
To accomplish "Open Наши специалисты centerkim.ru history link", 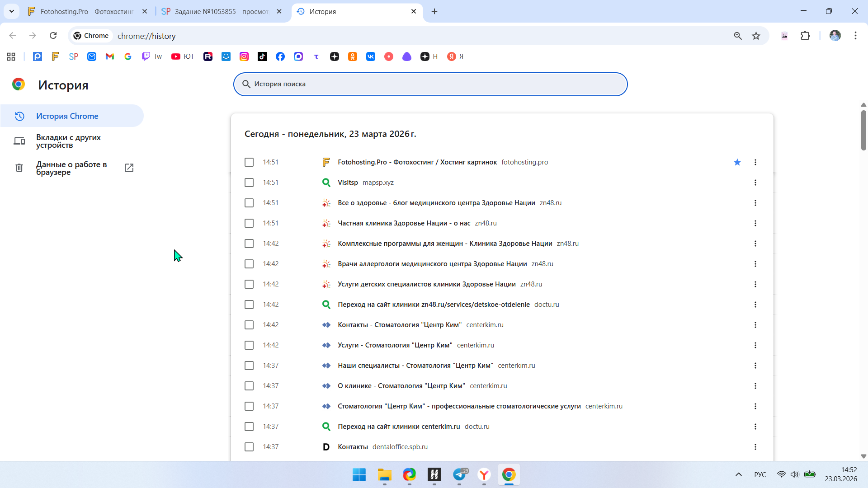I will click(x=415, y=366).
